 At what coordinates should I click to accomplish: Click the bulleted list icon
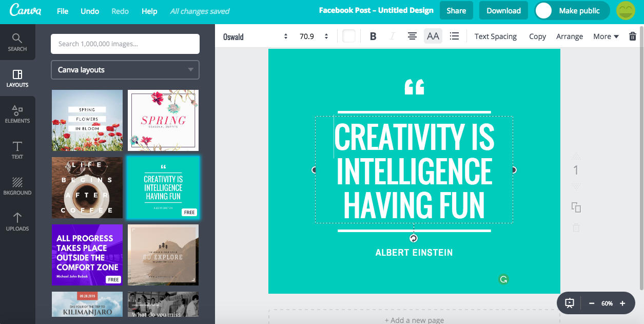click(454, 36)
